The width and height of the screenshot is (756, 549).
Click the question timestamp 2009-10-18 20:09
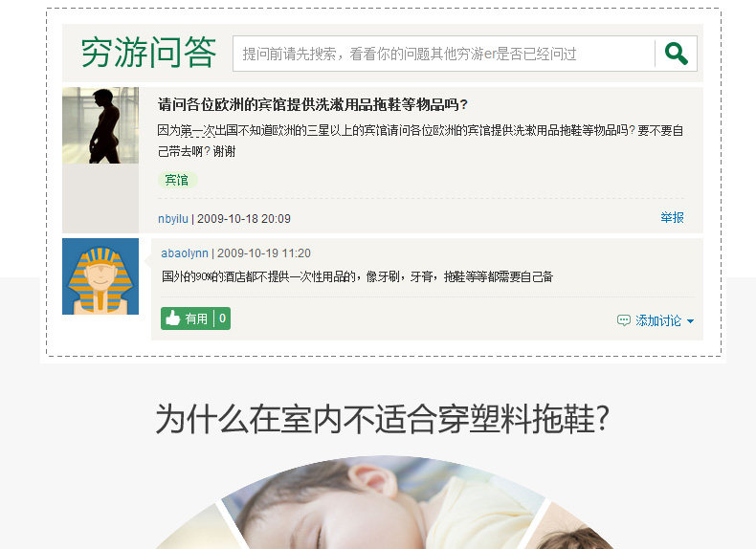point(244,219)
